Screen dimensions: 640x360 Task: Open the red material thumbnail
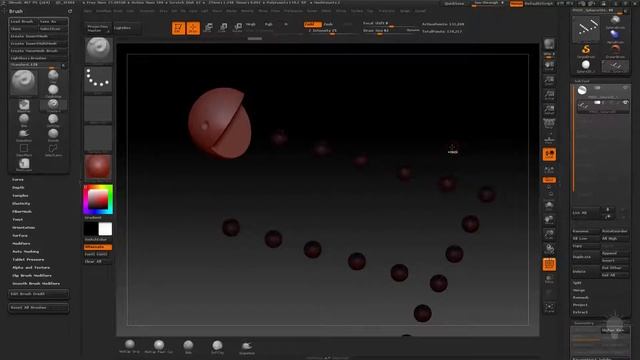[98, 168]
